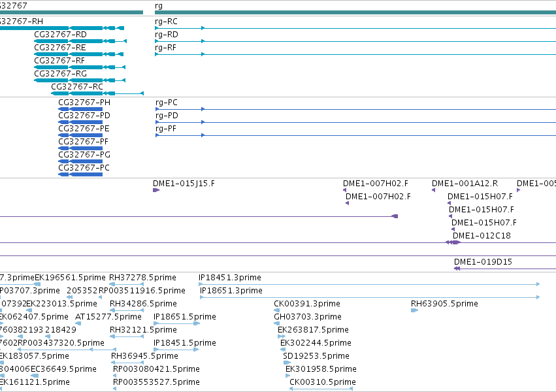Click the rg-RC transcript label
The width and height of the screenshot is (556, 392).
pyautogui.click(x=166, y=22)
